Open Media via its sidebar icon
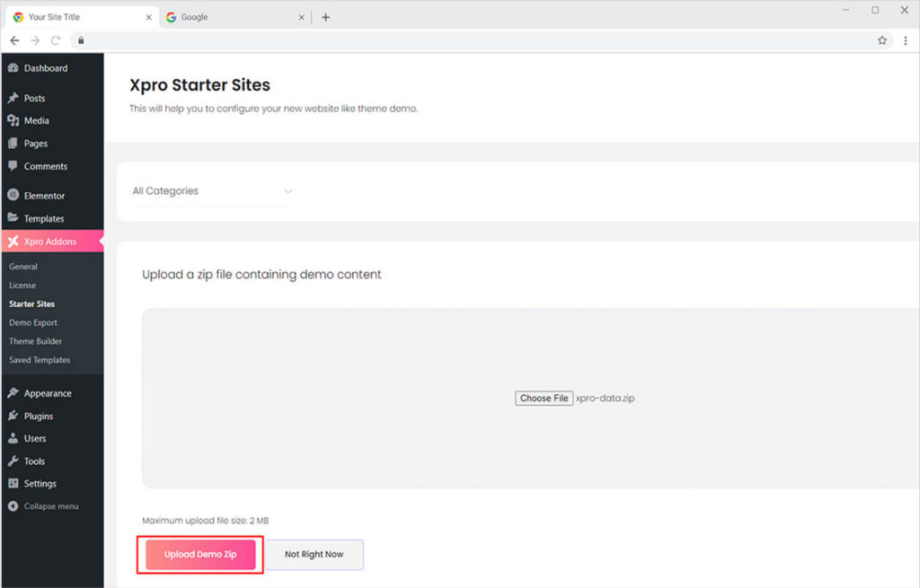The image size is (920, 588). [13, 121]
